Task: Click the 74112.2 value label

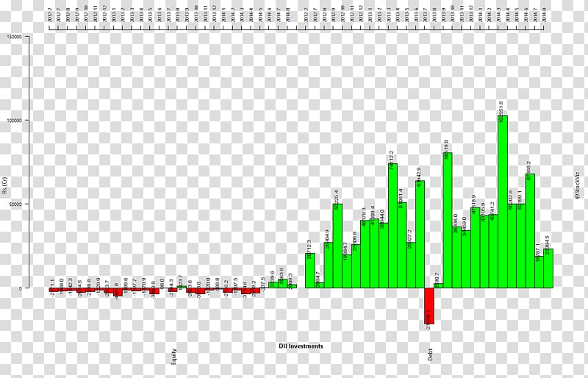Action: pyautogui.click(x=392, y=160)
